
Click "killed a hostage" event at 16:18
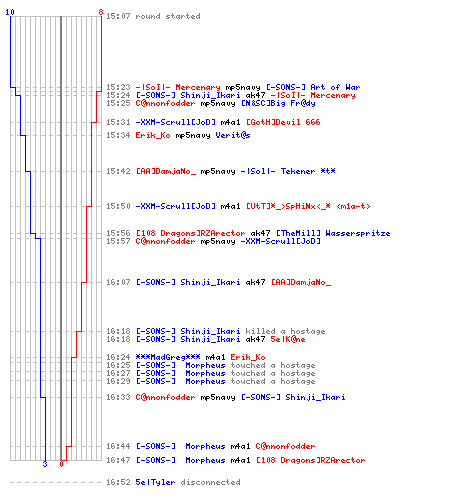click(x=285, y=331)
